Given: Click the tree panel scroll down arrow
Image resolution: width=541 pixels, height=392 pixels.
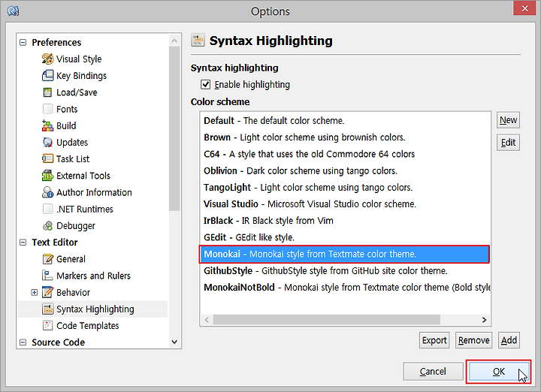Looking at the screenshot, I should tap(174, 342).
